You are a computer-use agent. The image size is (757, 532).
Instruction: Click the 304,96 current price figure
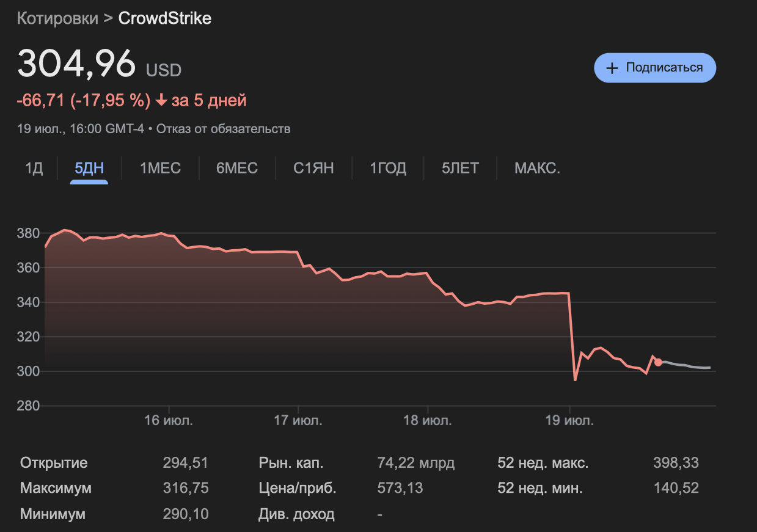click(x=76, y=64)
